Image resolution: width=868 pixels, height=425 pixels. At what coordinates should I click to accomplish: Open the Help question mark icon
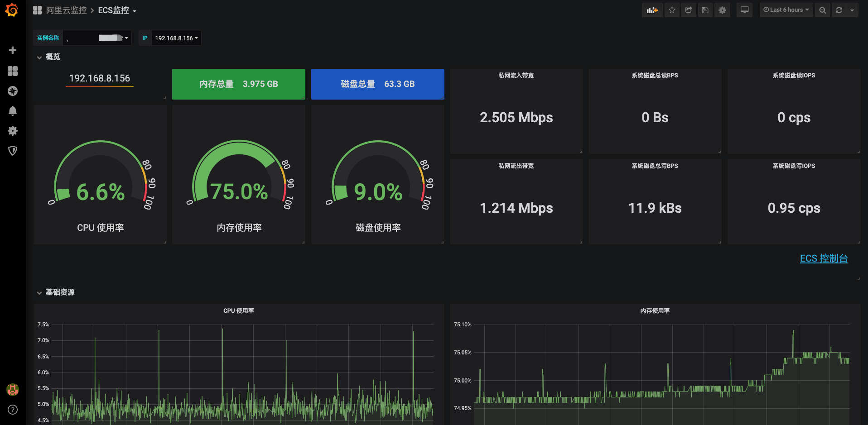pyautogui.click(x=13, y=410)
